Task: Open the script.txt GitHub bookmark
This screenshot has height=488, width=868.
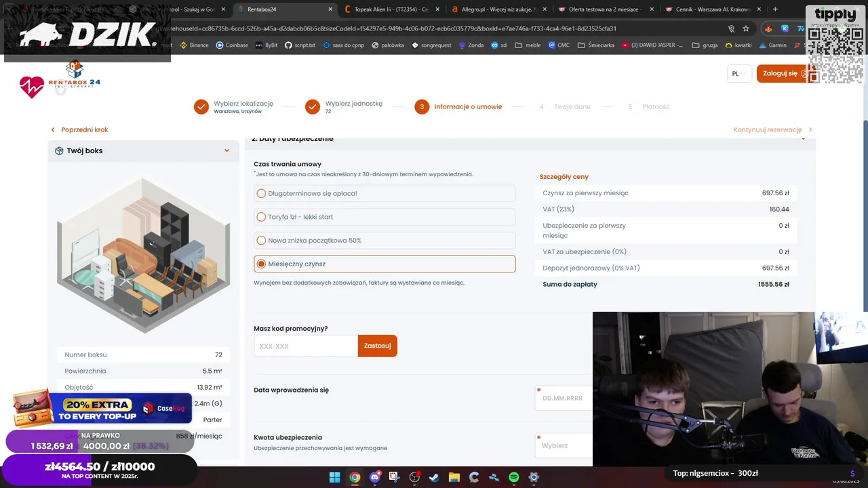Action: (300, 45)
